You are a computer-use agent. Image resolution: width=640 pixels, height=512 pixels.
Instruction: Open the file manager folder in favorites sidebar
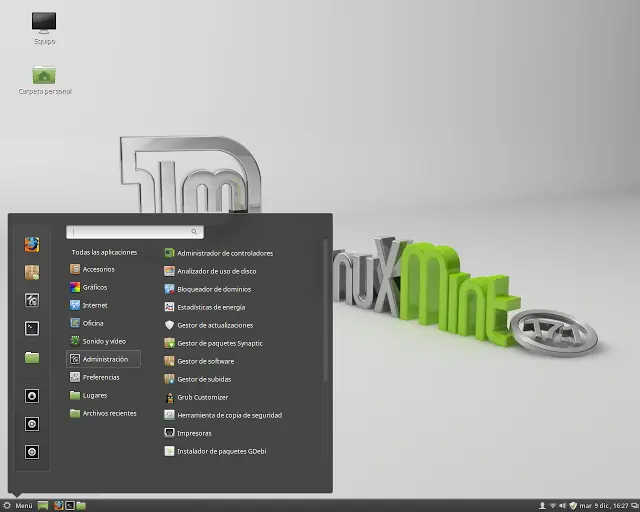coord(32,357)
